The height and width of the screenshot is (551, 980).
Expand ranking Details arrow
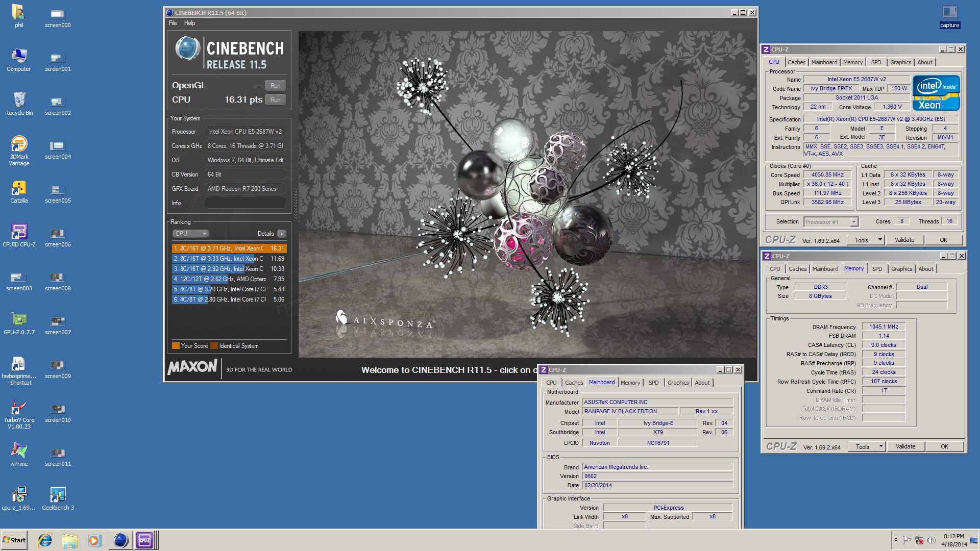tap(282, 234)
